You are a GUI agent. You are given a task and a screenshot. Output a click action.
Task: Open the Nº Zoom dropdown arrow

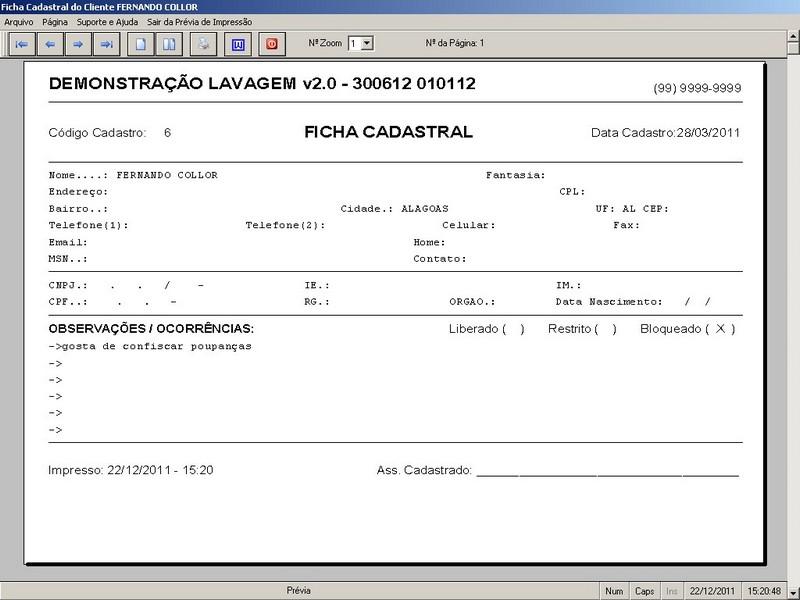[367, 43]
